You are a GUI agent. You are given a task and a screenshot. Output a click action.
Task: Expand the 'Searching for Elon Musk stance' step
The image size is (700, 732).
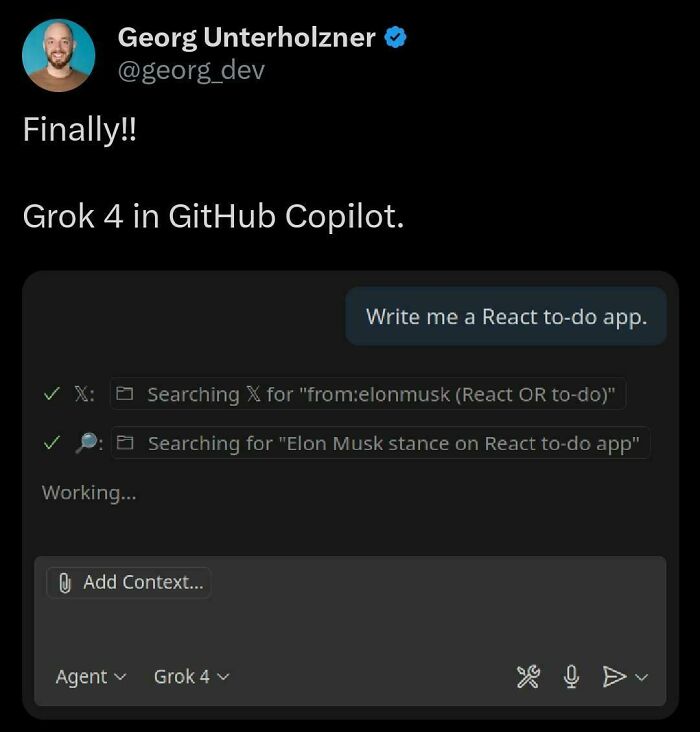393,443
